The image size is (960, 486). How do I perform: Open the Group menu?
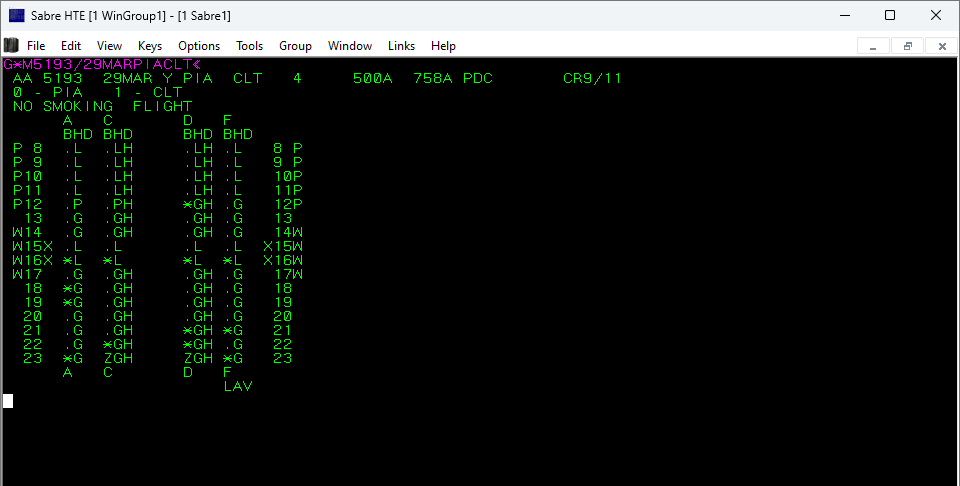295,46
